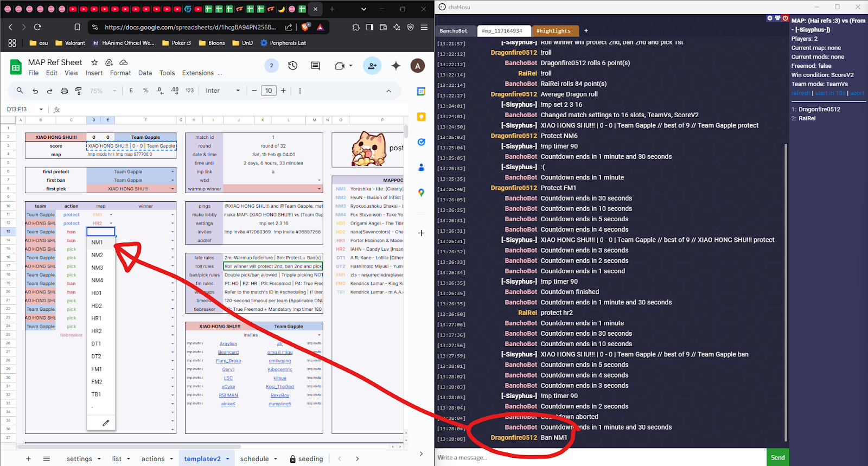Open version history clock icon

[292, 66]
